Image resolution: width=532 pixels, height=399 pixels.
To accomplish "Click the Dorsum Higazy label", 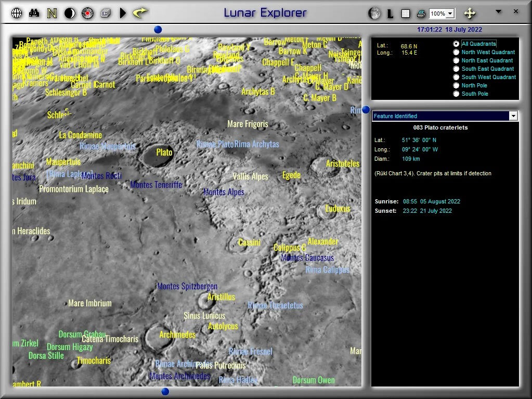I will tap(70, 347).
